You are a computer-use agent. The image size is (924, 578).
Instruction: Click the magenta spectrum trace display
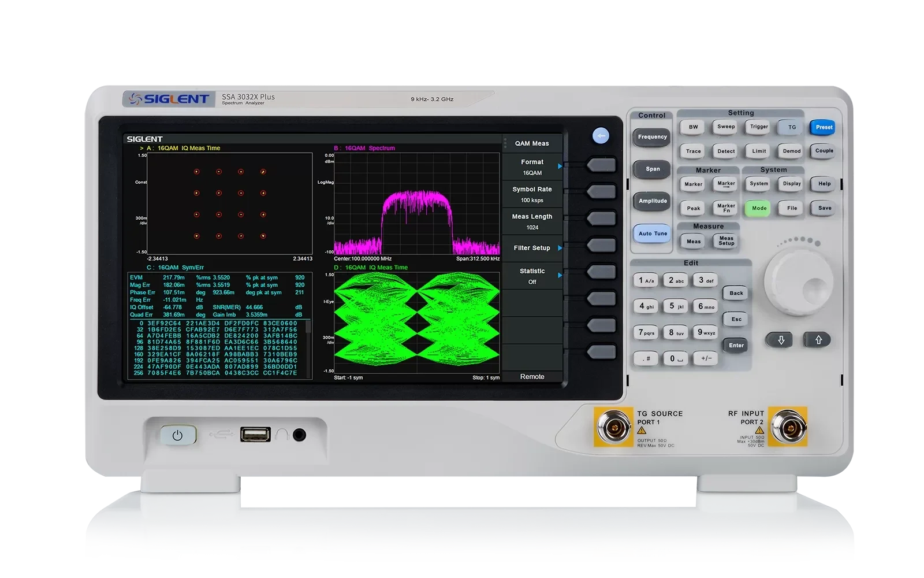pos(416,203)
